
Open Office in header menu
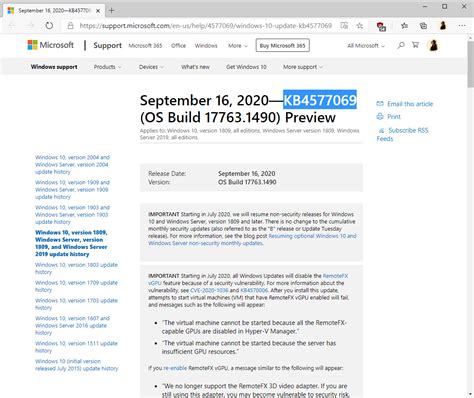(x=178, y=46)
